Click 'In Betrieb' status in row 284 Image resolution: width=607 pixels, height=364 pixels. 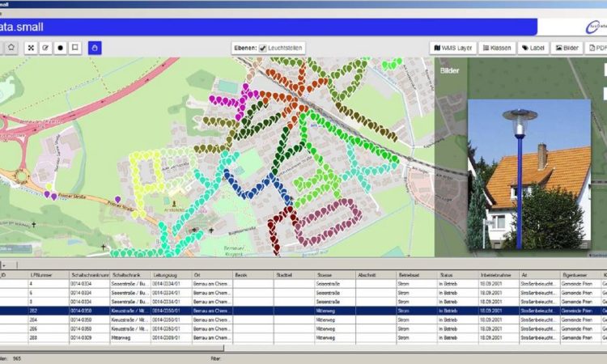point(458,320)
